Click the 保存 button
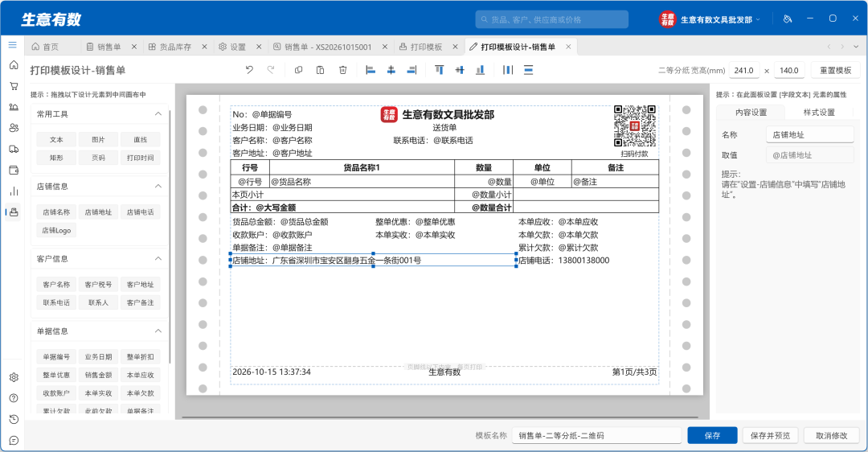The height and width of the screenshot is (452, 868). tap(712, 435)
